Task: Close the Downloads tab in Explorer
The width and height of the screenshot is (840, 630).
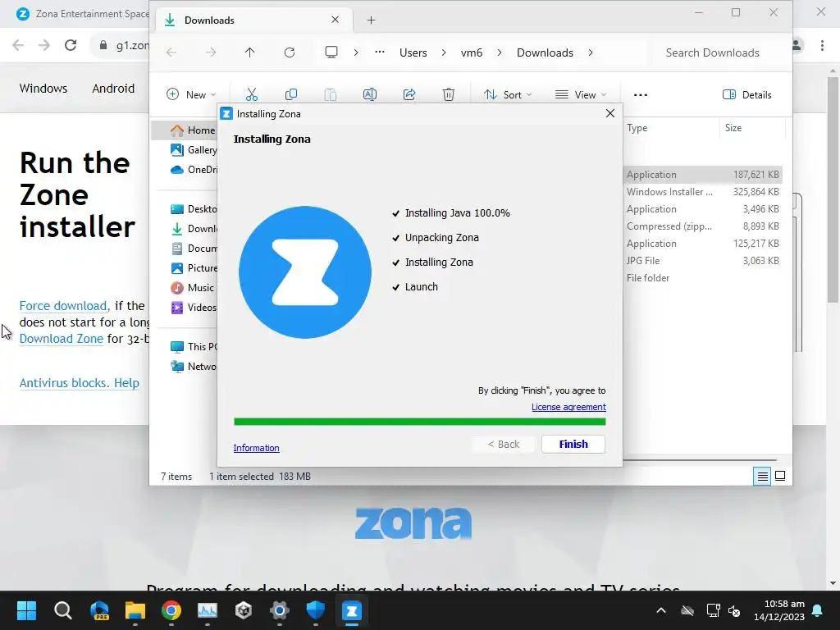Action: click(335, 20)
